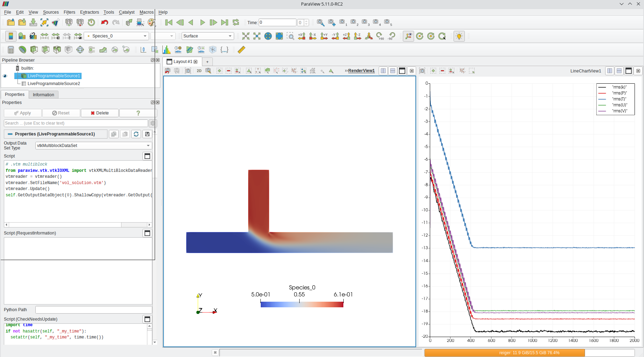
Task: Click the Ruler measurement tool icon
Action: (241, 50)
